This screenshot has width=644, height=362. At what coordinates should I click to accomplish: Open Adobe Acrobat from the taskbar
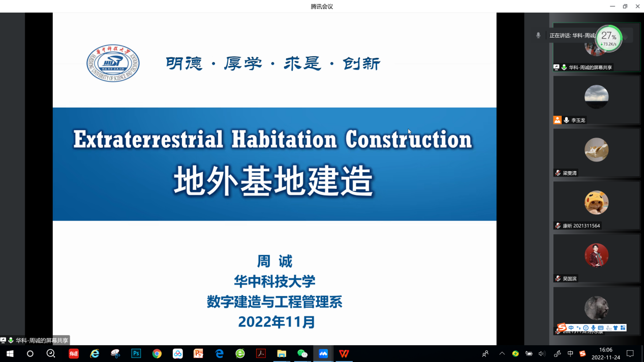point(261,353)
